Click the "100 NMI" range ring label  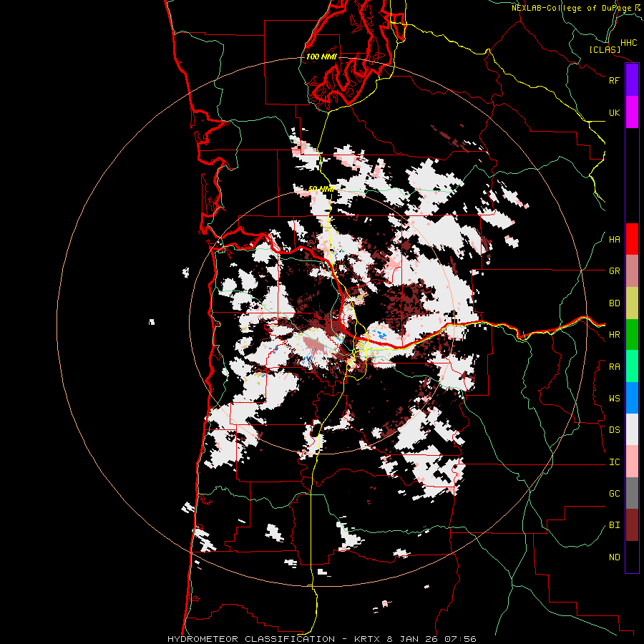pyautogui.click(x=321, y=57)
